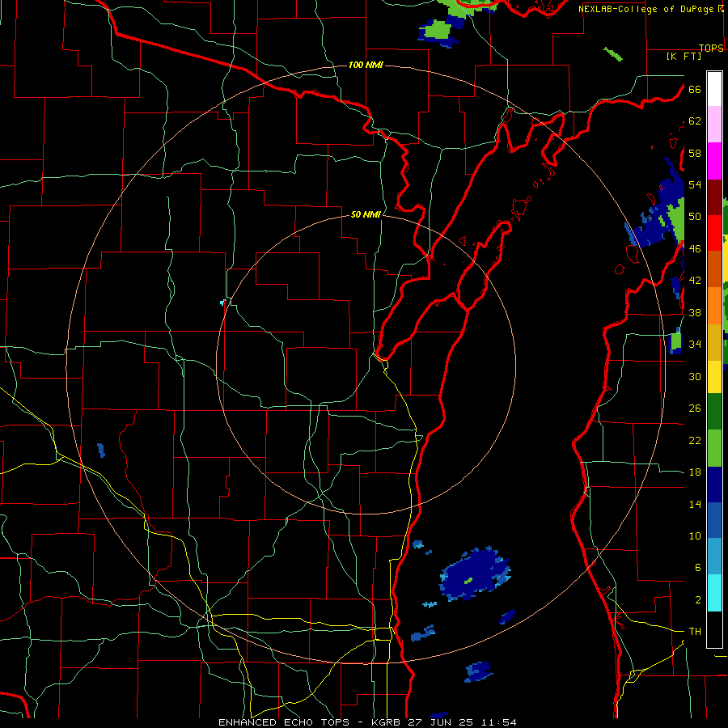Viewport: 728px width, 728px height.
Task: Click the '46' legend value
Action: click(695, 249)
